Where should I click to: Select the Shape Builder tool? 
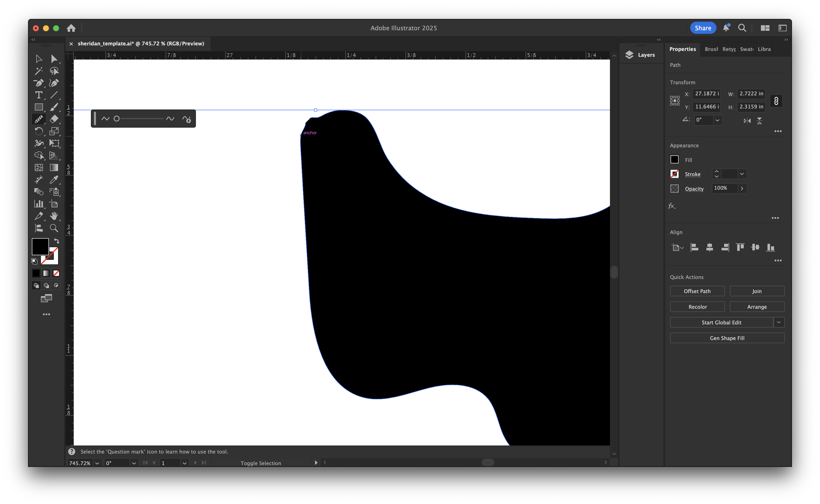click(39, 155)
